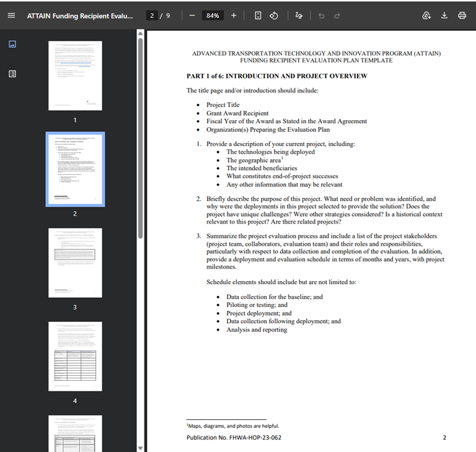Viewport: 476px width, 452px height.
Task: Click 'Piloting or testing; and' bullet
Action: (257, 305)
